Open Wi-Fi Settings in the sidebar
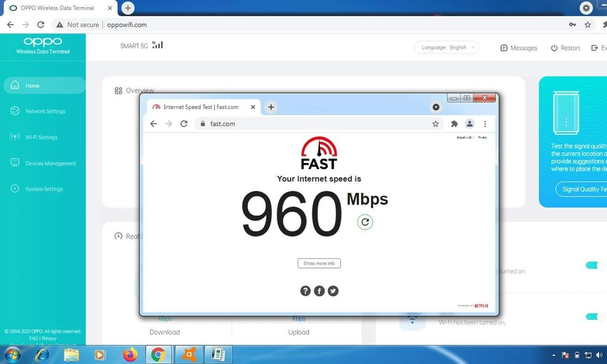Screen dimensions: 607x364 click(41, 137)
